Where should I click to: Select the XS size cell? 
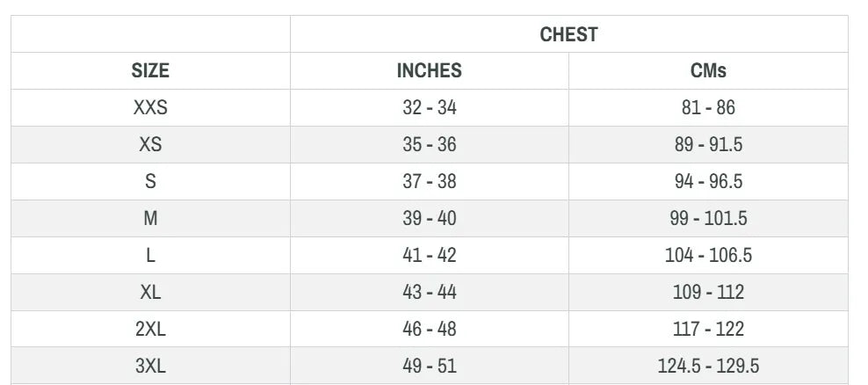(x=150, y=144)
